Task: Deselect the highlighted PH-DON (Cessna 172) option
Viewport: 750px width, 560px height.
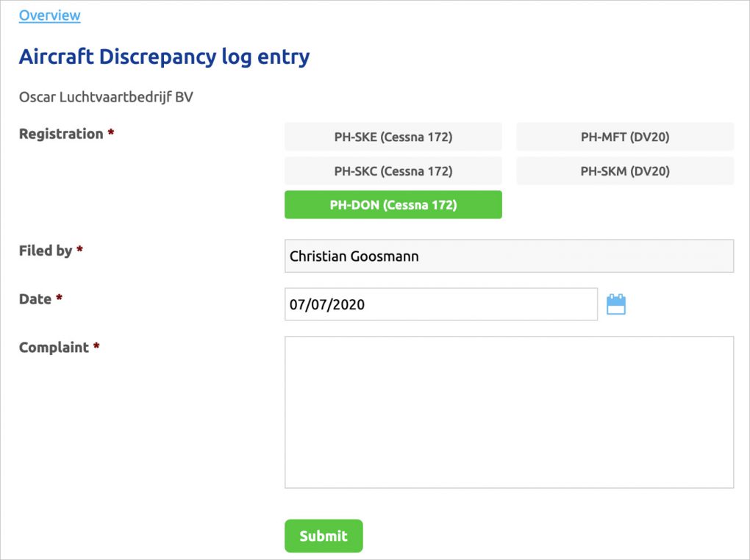Action: tap(393, 204)
